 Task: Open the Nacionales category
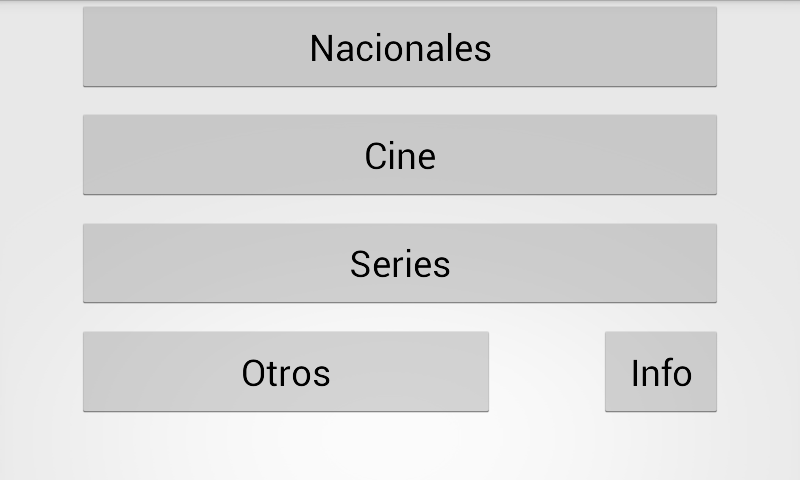tap(400, 47)
